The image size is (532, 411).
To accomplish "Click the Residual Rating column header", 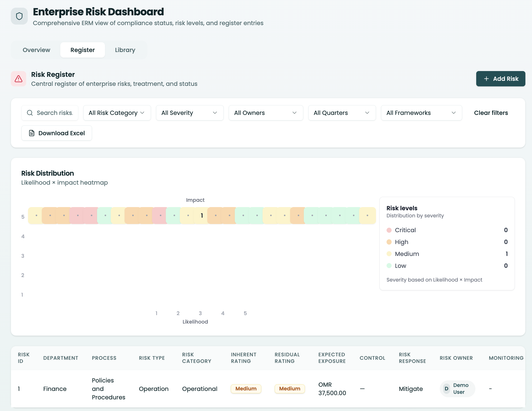I will 287,358.
